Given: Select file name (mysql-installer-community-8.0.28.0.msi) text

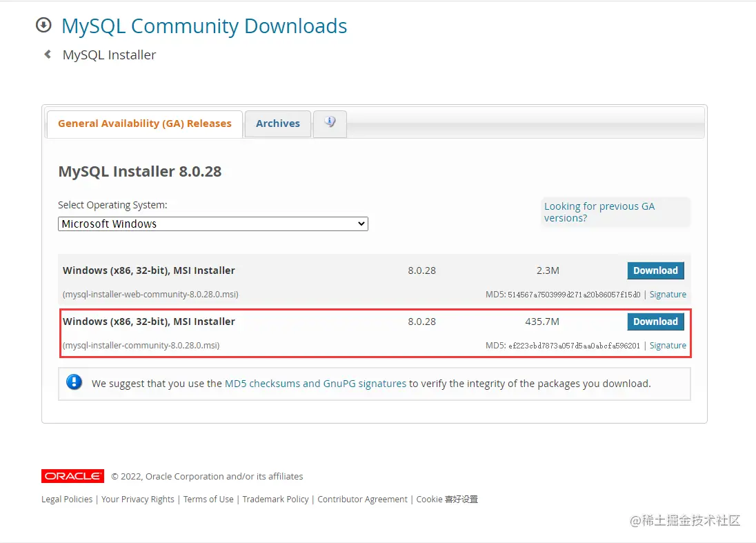Looking at the screenshot, I should (141, 345).
